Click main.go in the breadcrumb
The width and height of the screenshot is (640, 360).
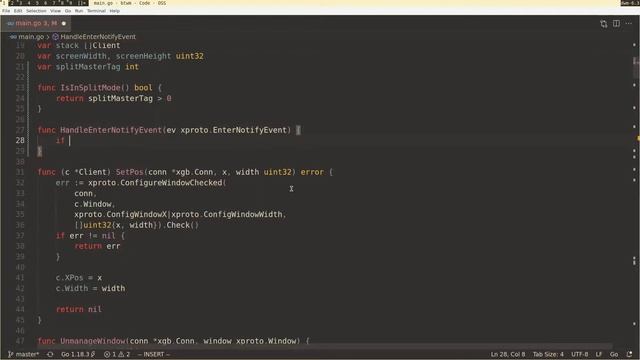click(x=31, y=37)
